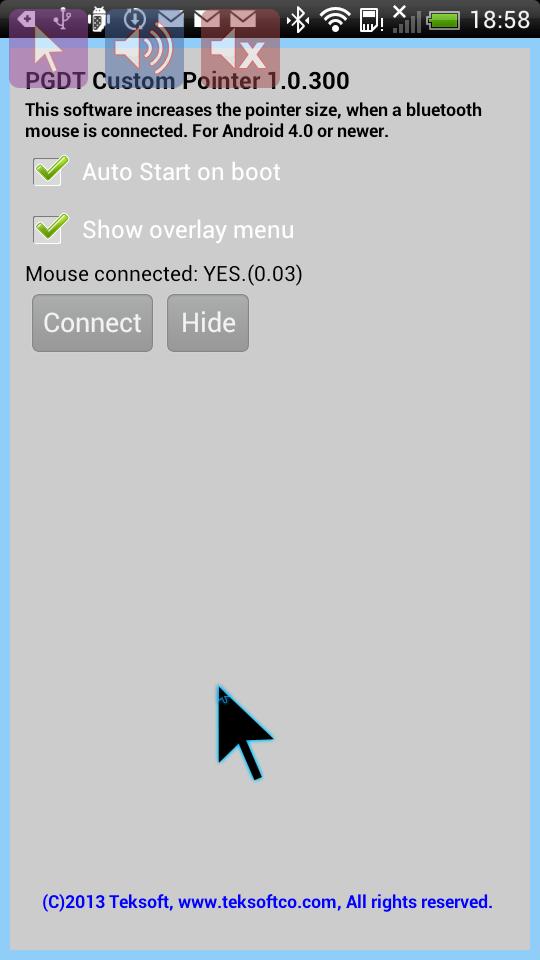Tap the blue volume up overlay icon
Screen dimensions: 540x960
(x=144, y=48)
